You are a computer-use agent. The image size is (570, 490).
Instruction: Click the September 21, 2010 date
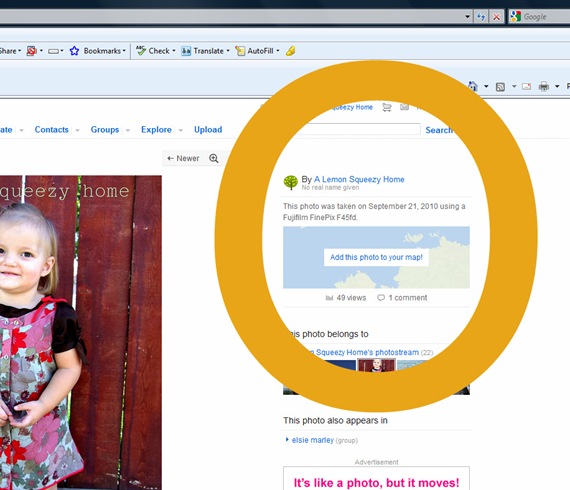403,206
